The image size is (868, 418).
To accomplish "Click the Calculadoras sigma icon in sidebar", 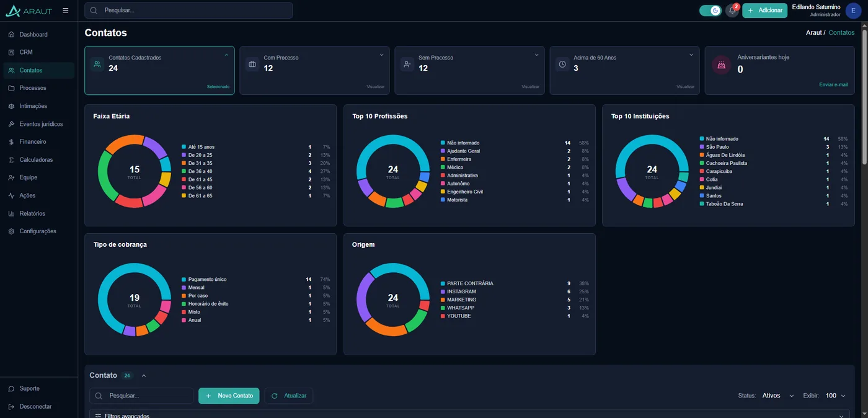I will 11,160.
